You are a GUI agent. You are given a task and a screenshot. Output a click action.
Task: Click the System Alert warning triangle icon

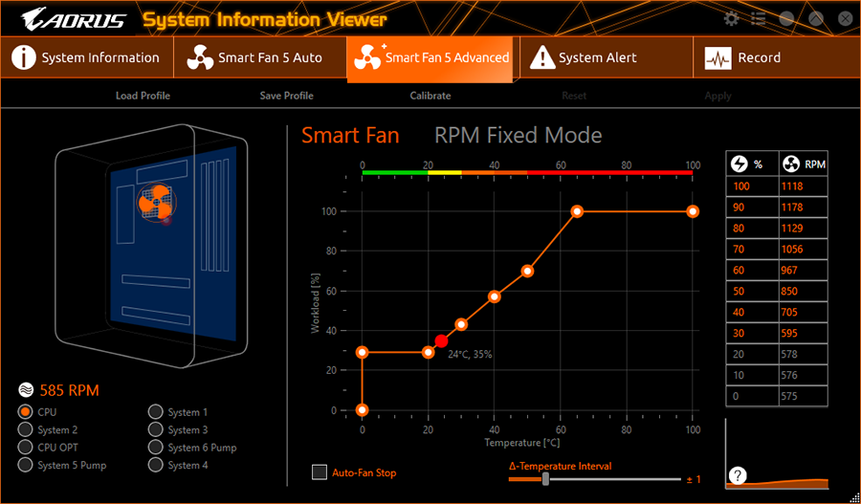[x=542, y=57]
